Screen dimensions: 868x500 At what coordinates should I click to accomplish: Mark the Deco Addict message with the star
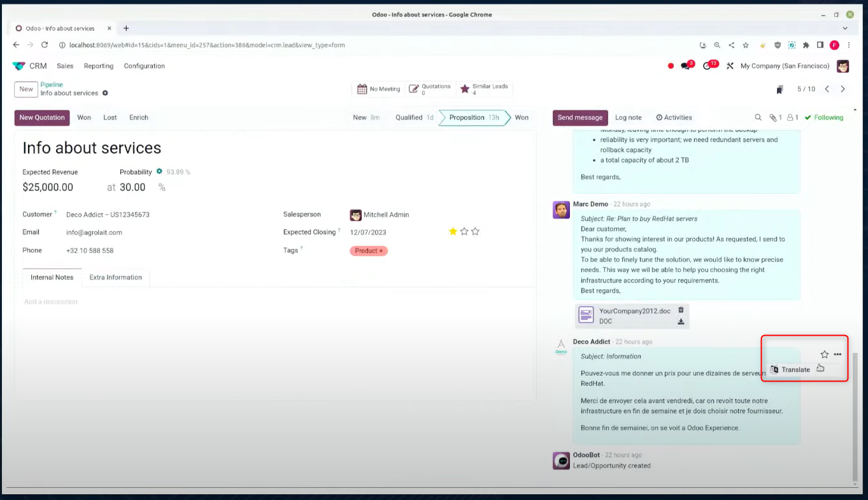pos(824,354)
